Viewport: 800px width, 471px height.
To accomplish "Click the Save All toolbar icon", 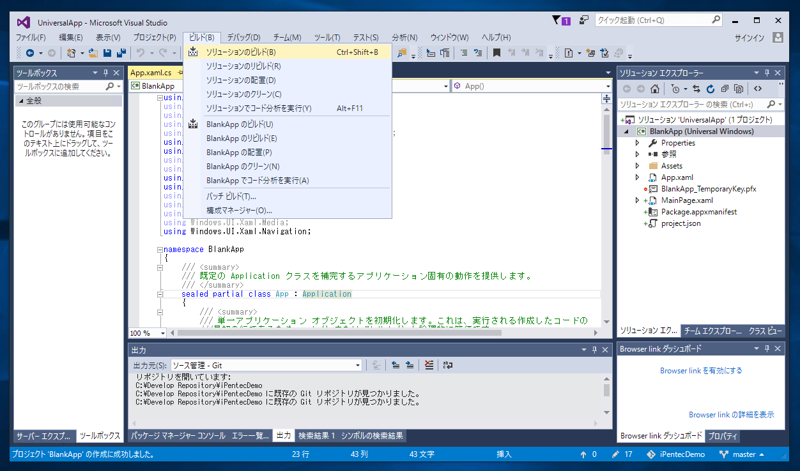I will click(x=121, y=53).
